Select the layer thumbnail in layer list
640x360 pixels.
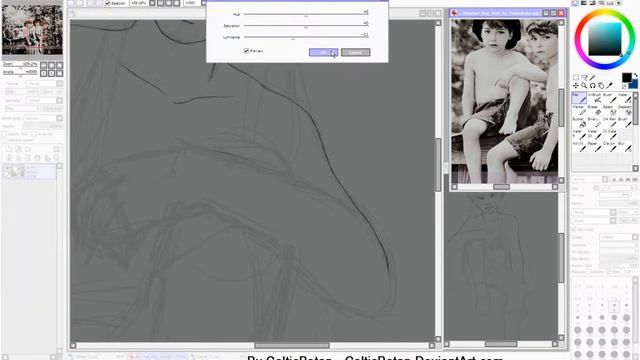(x=18, y=171)
